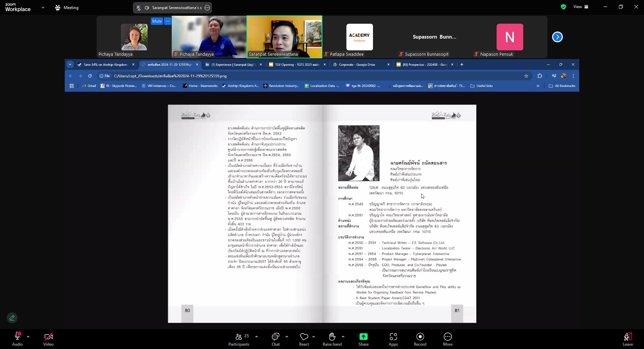Open the Meeting tab
Image resolution: width=644 pixels, height=349 pixels.
pyautogui.click(x=67, y=7)
